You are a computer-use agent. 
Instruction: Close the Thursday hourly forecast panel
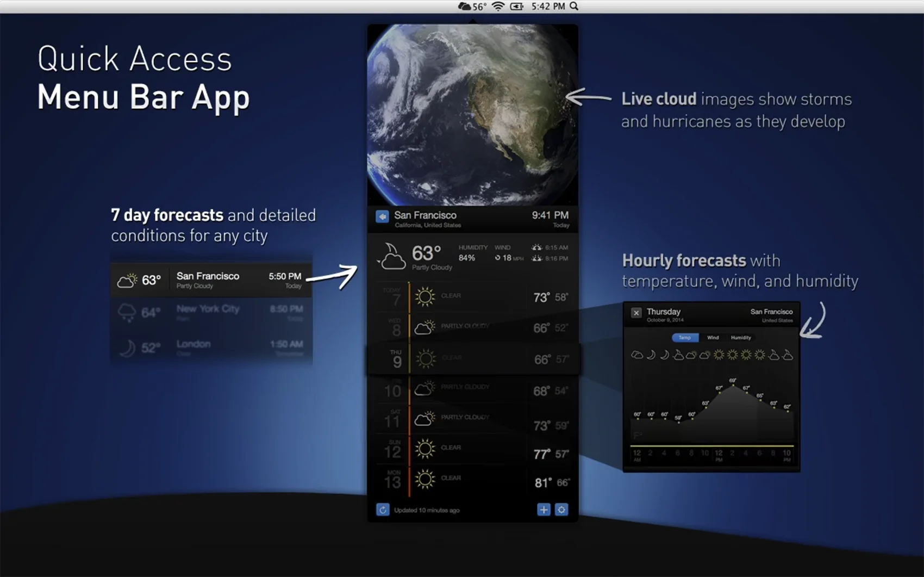point(636,313)
